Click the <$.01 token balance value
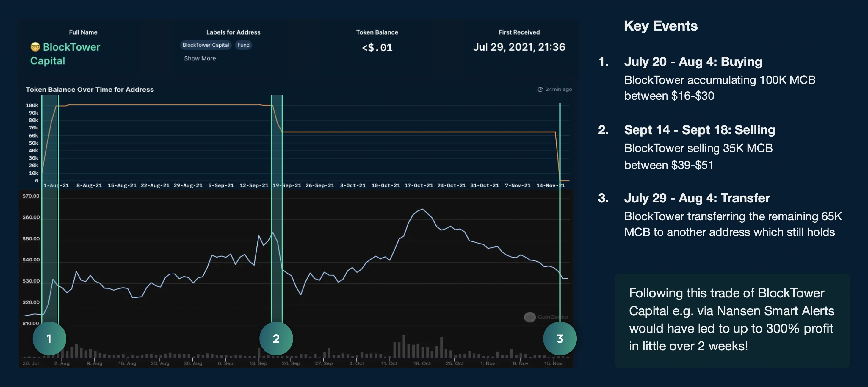 click(377, 48)
